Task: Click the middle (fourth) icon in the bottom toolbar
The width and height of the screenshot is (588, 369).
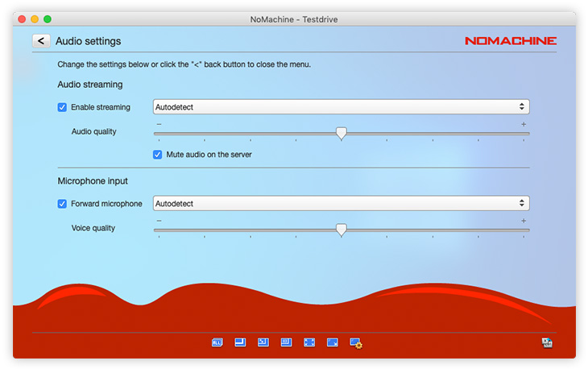Action: tap(286, 342)
